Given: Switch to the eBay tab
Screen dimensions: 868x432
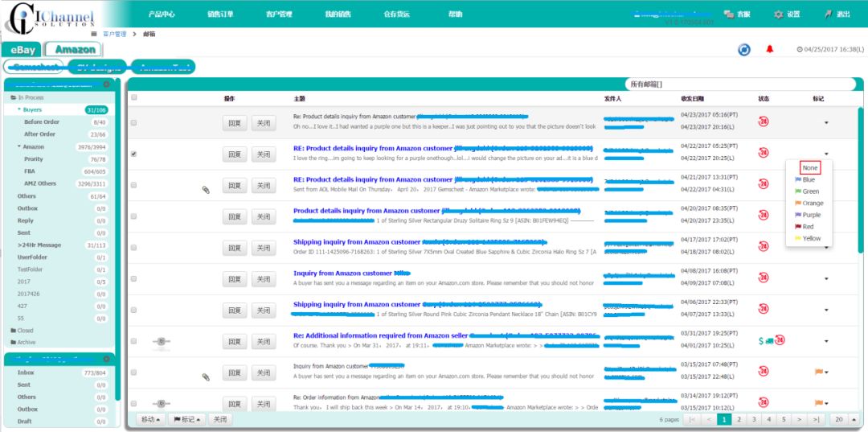Looking at the screenshot, I should click(23, 50).
